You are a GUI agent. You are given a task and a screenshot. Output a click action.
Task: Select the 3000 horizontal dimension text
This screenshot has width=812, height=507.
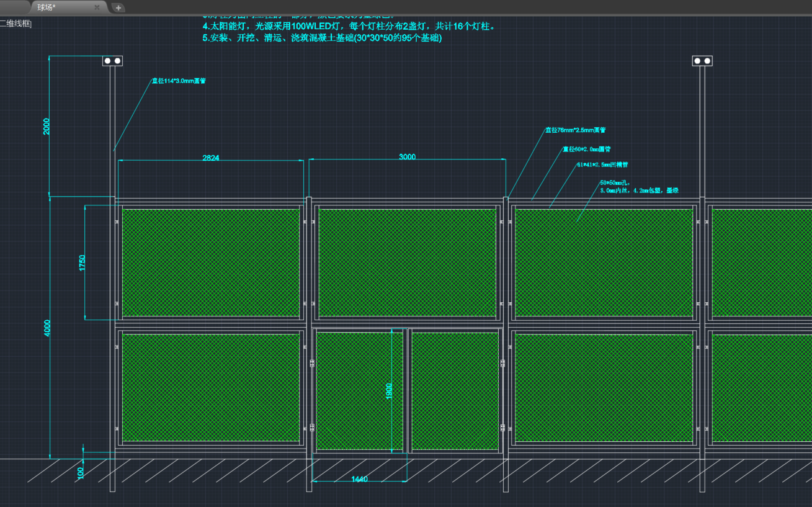click(x=407, y=156)
